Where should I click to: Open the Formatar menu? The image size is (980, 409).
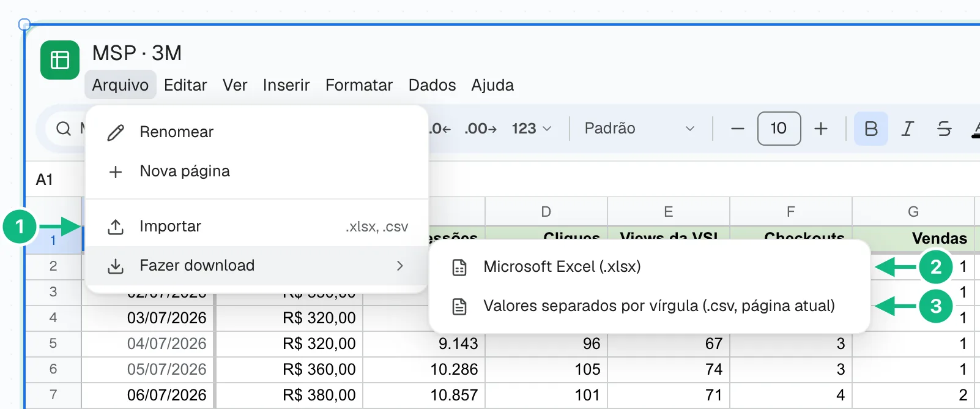pyautogui.click(x=359, y=85)
